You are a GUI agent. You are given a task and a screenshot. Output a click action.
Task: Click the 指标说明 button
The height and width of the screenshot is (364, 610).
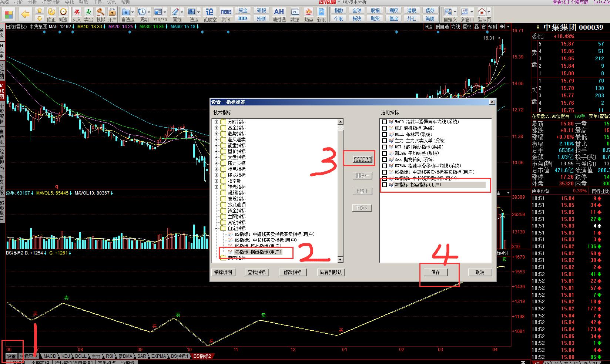pos(223,272)
